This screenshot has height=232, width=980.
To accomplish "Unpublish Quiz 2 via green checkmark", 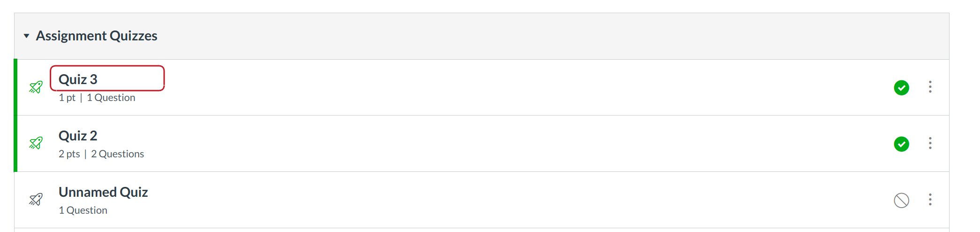I will point(901,144).
